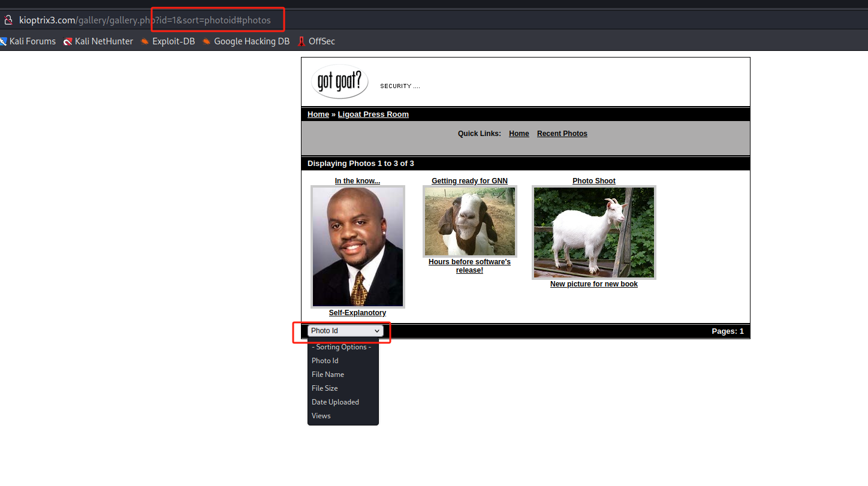This screenshot has width=868, height=486.
Task: Open the man in suit photo thumbnail
Action: click(x=358, y=247)
